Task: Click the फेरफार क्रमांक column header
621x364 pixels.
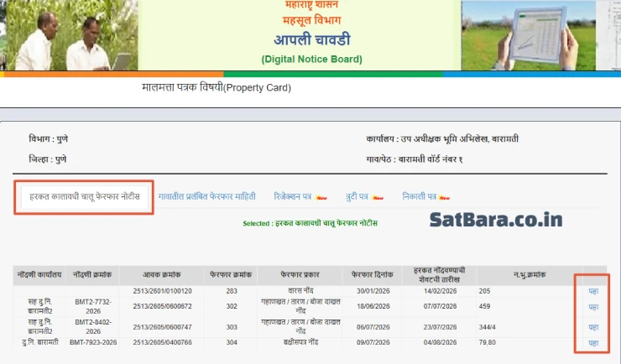Action: 231,274
